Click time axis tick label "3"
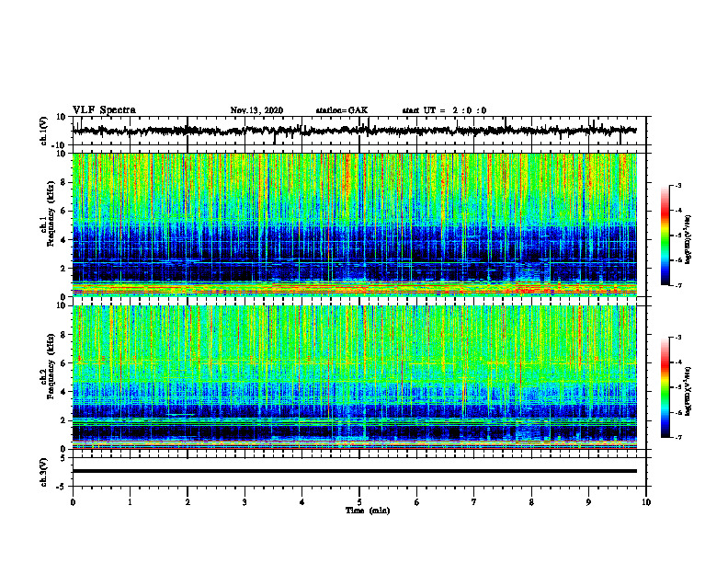Viewport: 728px width, 563px height. pos(245,502)
